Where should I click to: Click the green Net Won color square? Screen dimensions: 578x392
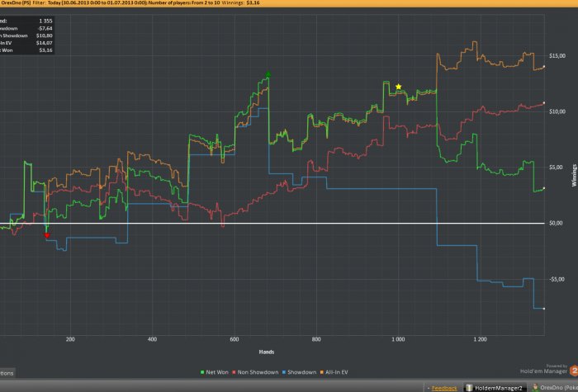click(x=202, y=372)
